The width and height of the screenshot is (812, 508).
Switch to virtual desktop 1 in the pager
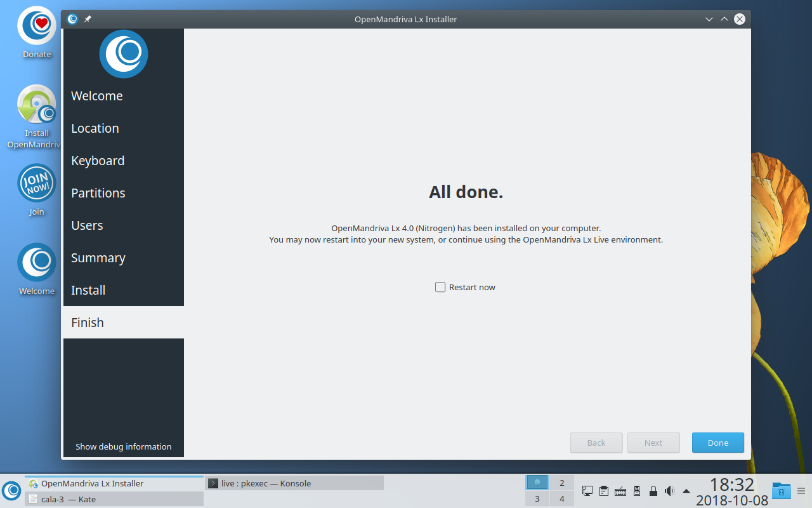537,483
